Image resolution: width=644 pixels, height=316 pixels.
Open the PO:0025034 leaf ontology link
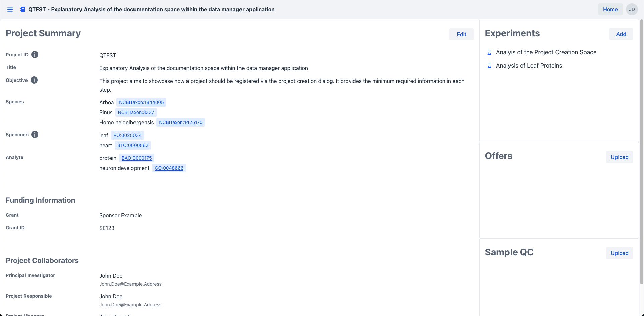pos(127,135)
